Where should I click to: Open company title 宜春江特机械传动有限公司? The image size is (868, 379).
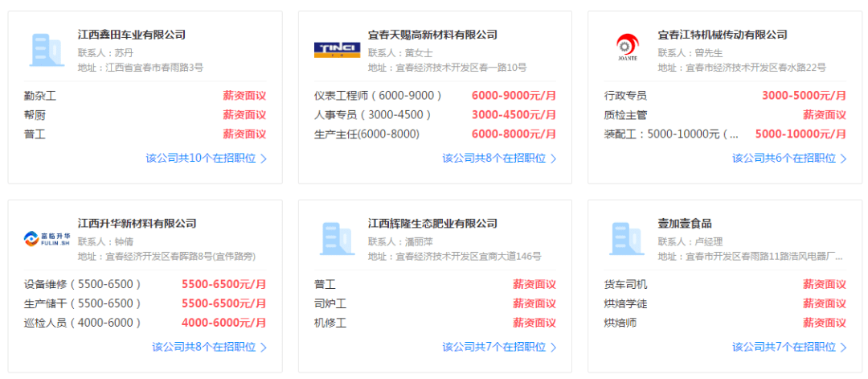point(723,35)
